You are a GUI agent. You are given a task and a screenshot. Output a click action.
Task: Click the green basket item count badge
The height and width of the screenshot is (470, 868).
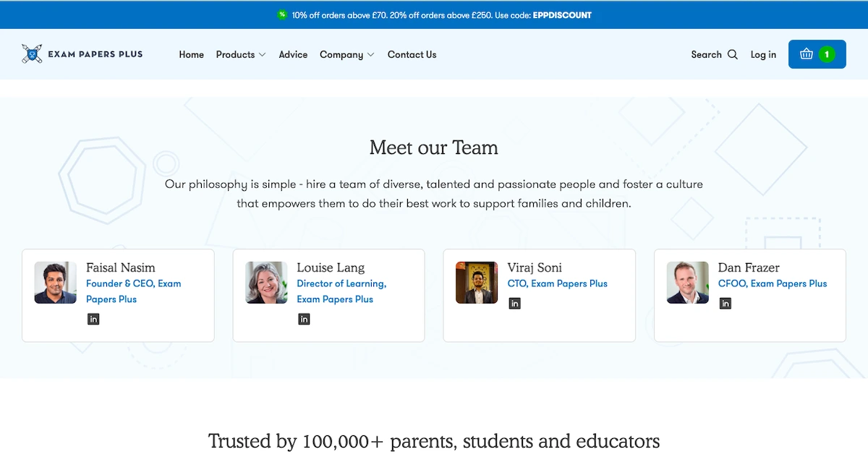pyautogui.click(x=827, y=54)
